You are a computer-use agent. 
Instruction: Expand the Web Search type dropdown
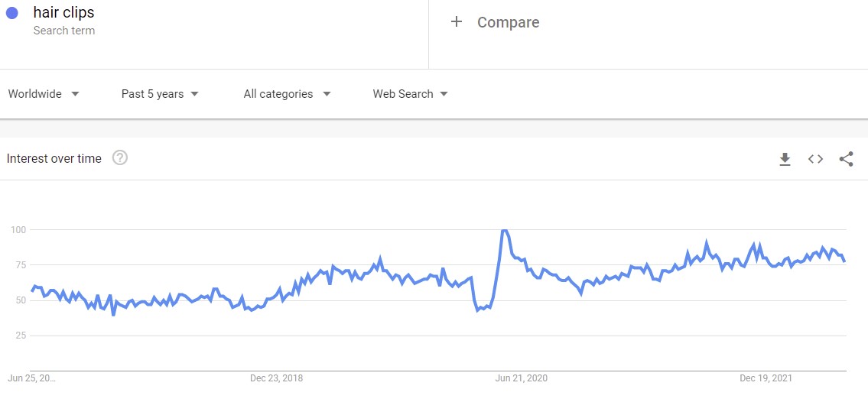410,94
